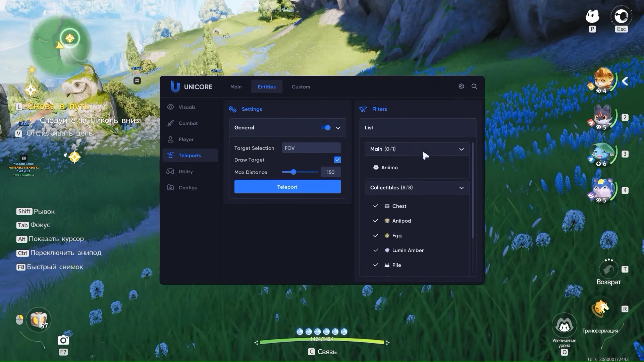
Task: Click the Max Distance 150 value field
Action: pyautogui.click(x=331, y=172)
